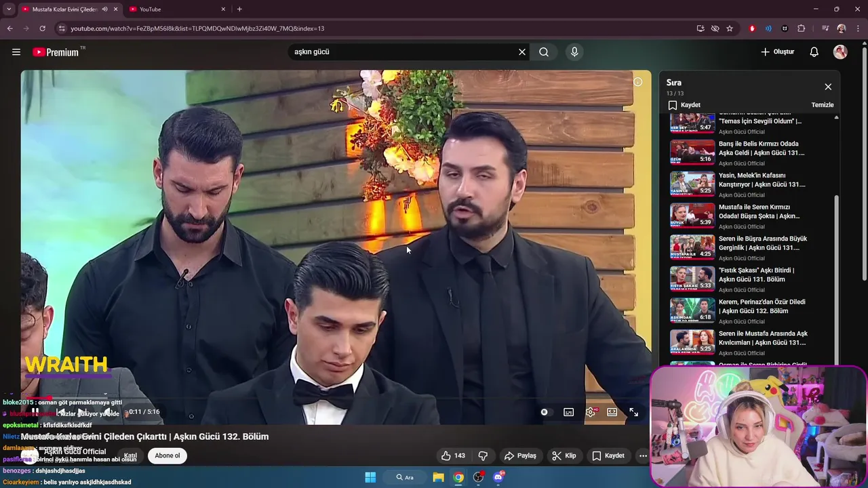Open File Explorer from taskbar
This screenshot has width=868, height=488.
pos(438,477)
